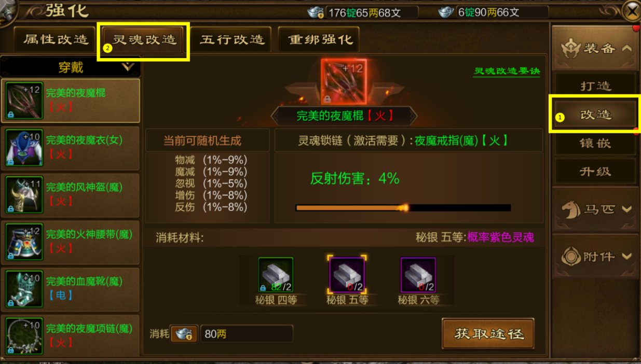
Task: Pick the 完美的火神腰带(魔) belt icon
Action: (24, 242)
